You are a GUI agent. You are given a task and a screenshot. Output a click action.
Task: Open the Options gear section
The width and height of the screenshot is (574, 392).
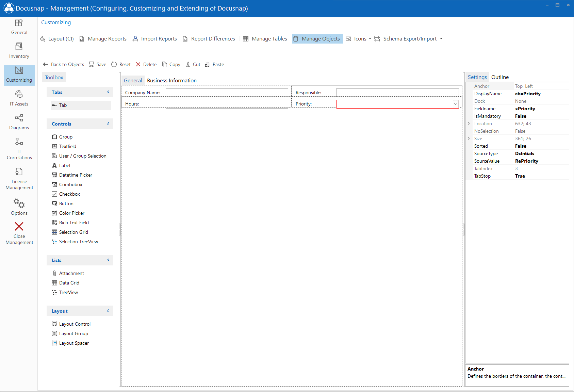pyautogui.click(x=19, y=207)
